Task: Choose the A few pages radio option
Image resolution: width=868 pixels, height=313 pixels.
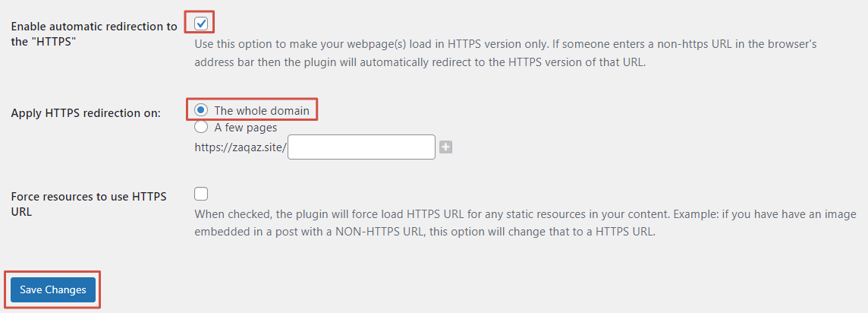Action: [x=201, y=128]
